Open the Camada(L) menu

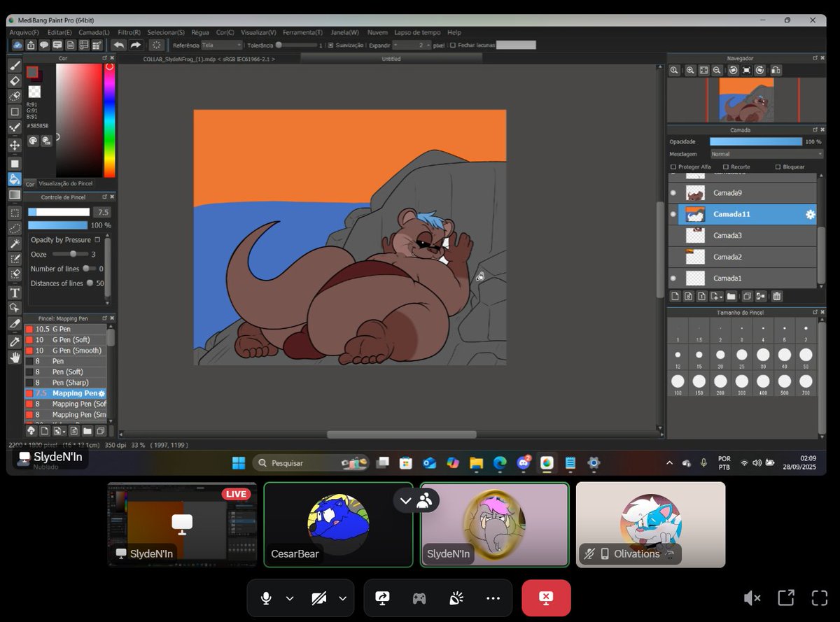pyautogui.click(x=94, y=32)
